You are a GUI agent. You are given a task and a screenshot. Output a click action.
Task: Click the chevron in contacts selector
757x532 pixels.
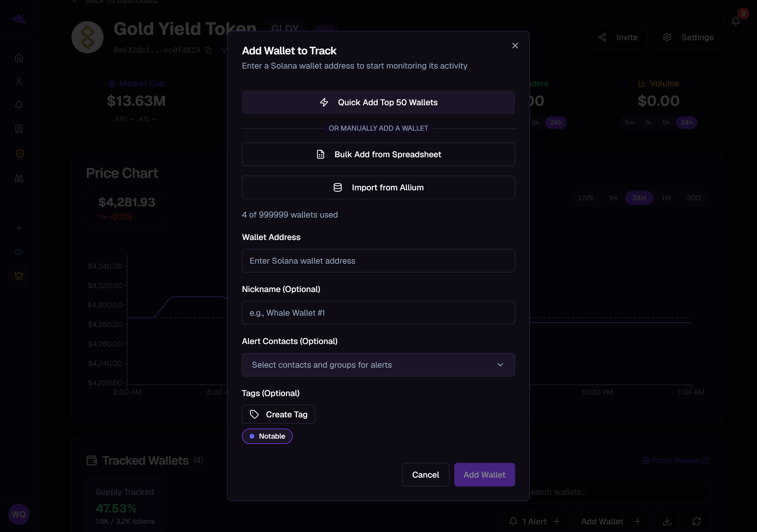pyautogui.click(x=500, y=364)
